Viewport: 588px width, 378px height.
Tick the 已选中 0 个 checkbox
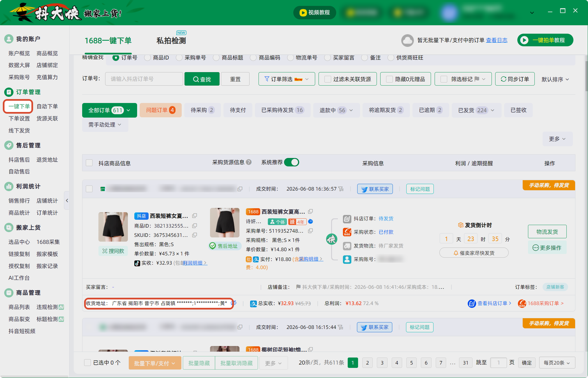(x=87, y=363)
